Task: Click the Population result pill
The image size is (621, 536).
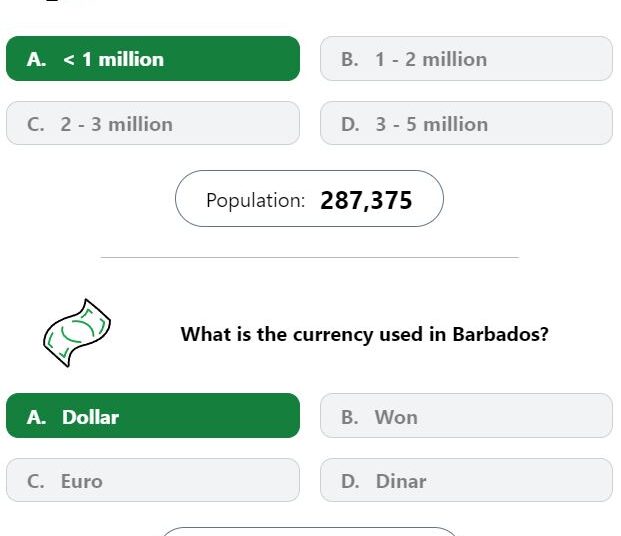Action: [x=309, y=199]
